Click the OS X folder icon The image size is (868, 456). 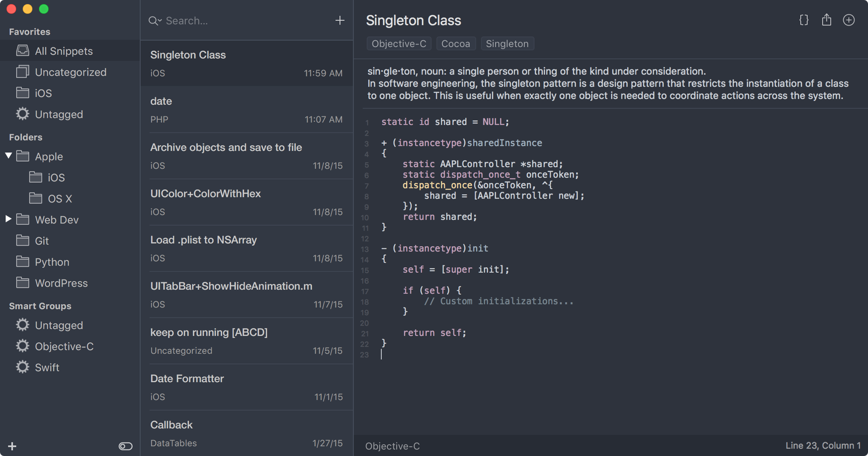click(x=36, y=198)
